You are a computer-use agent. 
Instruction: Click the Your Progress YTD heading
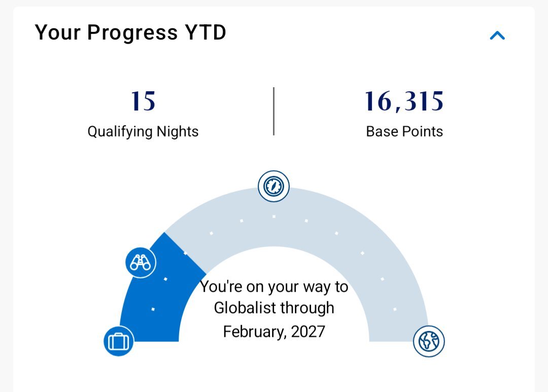(130, 32)
